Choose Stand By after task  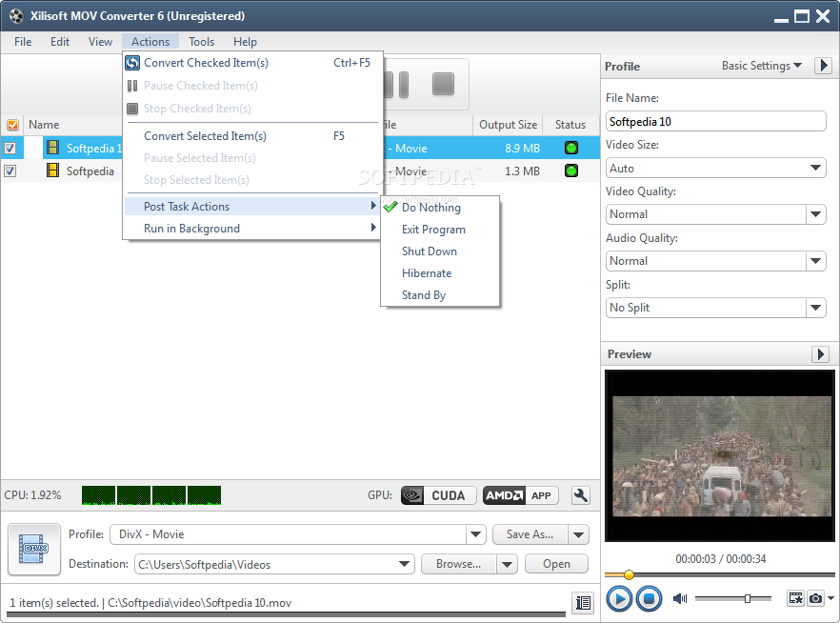point(440,295)
